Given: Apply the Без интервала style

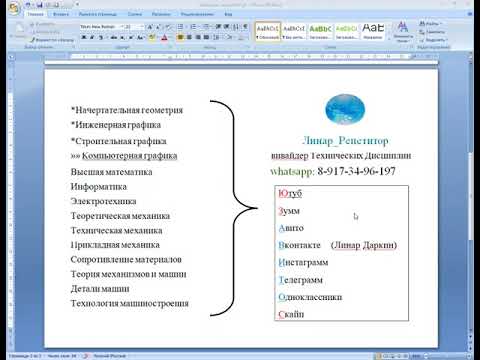Looking at the screenshot, I should (294, 31).
